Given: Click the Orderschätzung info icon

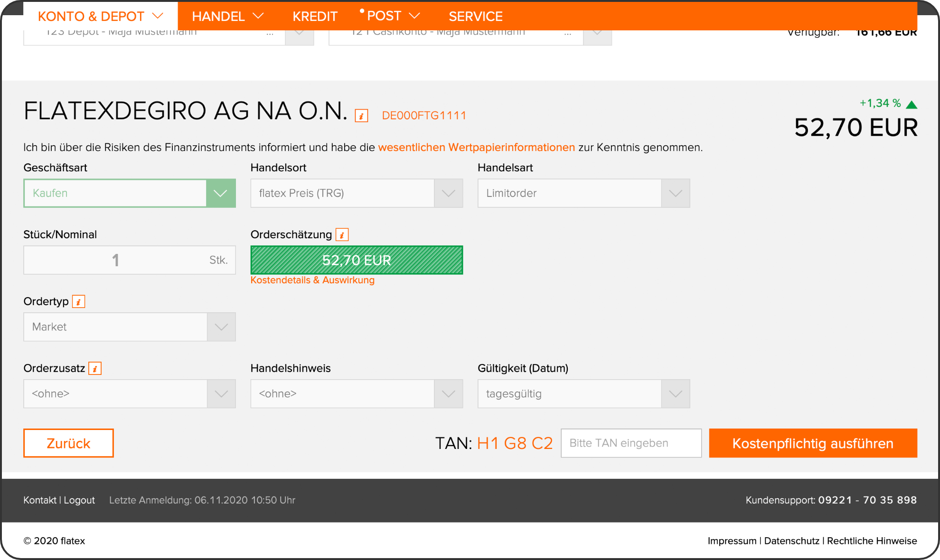Looking at the screenshot, I should tap(341, 234).
